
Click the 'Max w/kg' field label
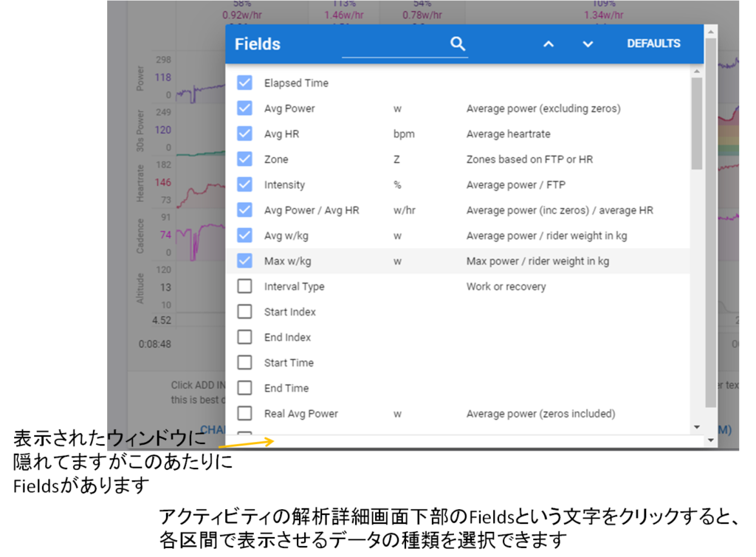287,261
